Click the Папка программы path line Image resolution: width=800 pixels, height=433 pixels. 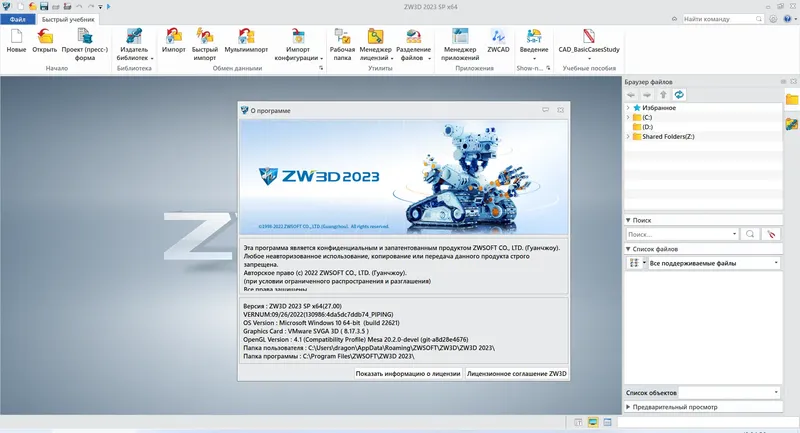click(329, 356)
